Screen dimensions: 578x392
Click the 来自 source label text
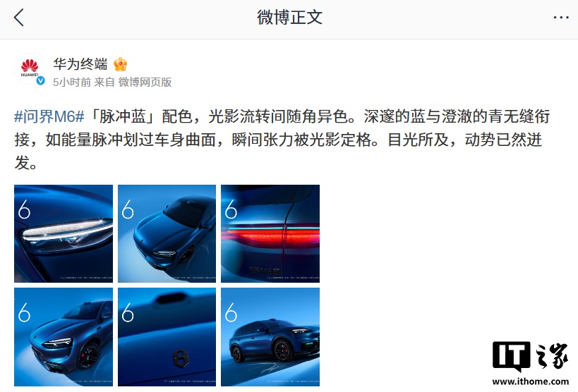(x=104, y=82)
